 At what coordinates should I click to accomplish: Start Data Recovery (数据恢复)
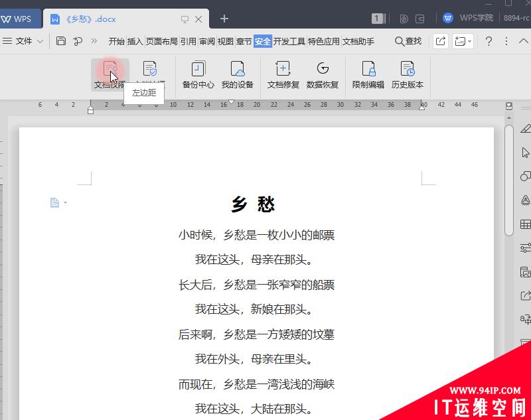coord(323,75)
